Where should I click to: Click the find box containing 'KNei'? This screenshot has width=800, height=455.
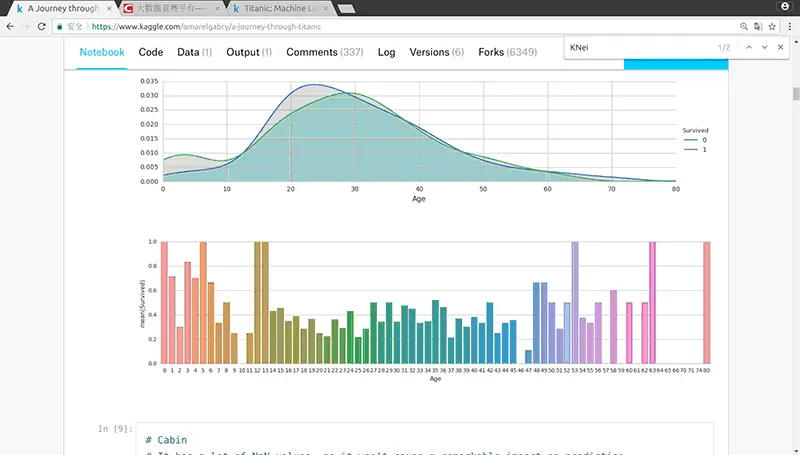640,47
